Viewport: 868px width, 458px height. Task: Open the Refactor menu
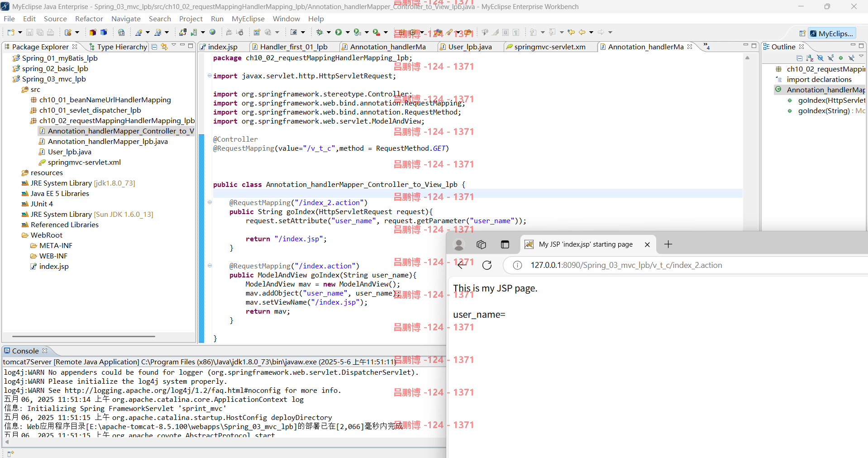click(x=89, y=19)
